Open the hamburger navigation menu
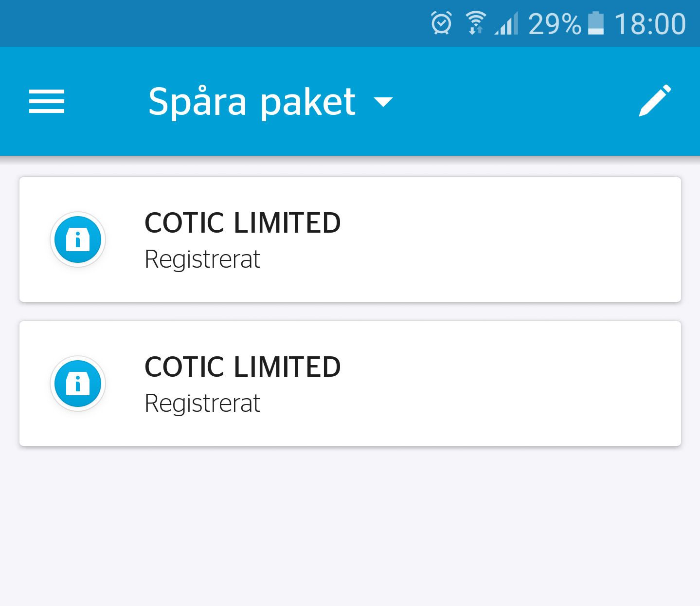Viewport: 700px width, 606px height. click(x=47, y=101)
